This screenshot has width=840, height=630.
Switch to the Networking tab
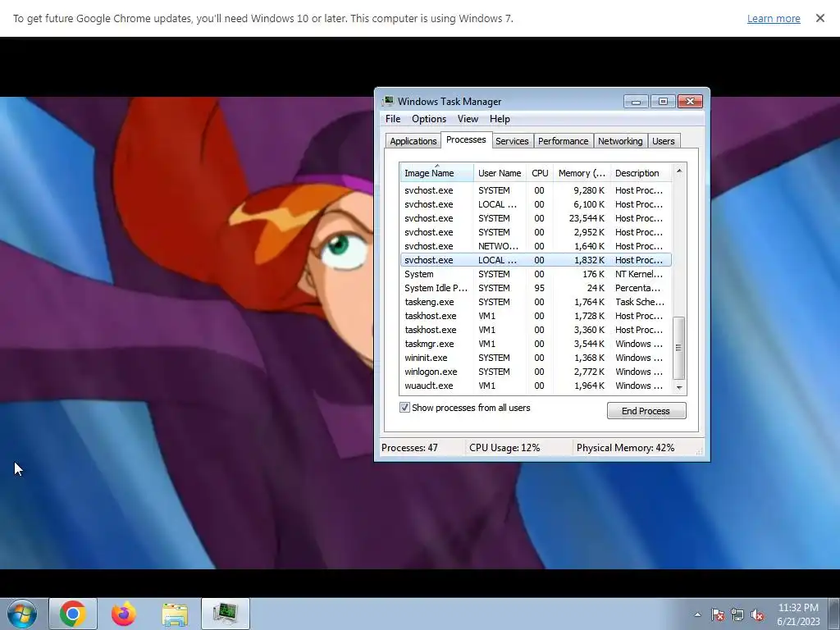pyautogui.click(x=620, y=141)
